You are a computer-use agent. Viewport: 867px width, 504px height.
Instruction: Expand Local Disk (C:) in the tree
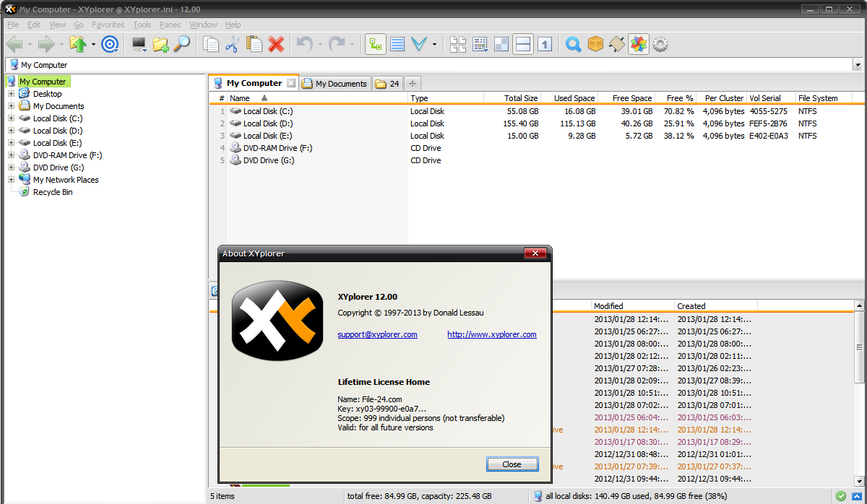(x=11, y=118)
